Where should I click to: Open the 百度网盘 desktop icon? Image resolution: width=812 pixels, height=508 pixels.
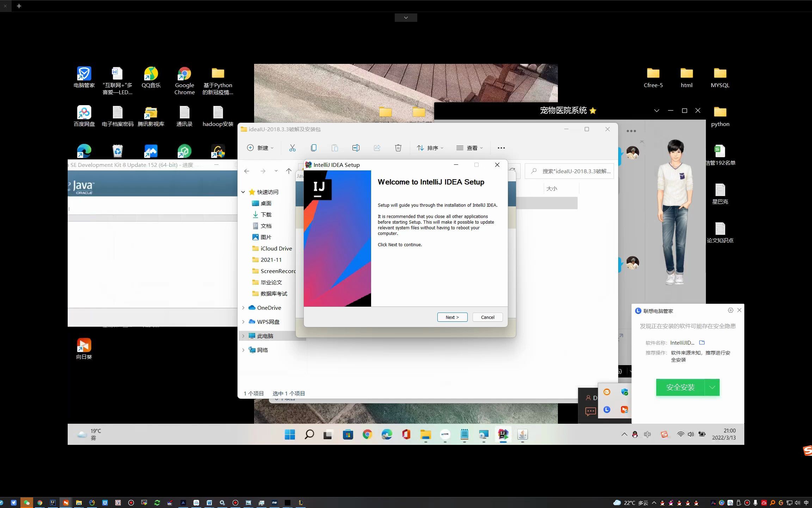tap(84, 116)
